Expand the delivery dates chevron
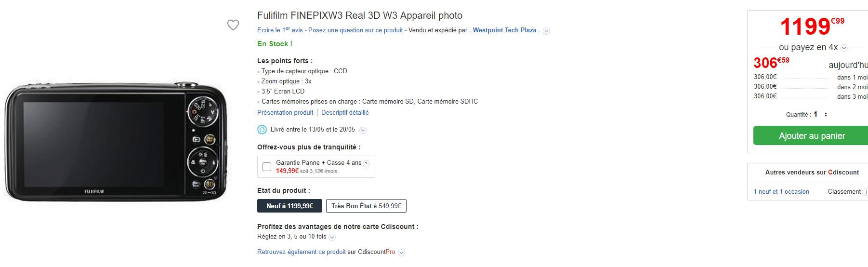Viewport: 868px width, 267px height. (363, 130)
